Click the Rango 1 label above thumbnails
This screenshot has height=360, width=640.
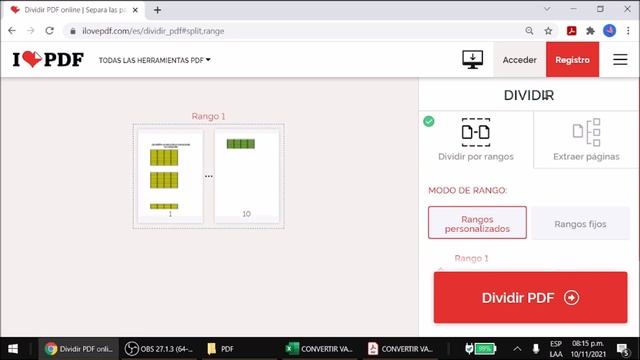(208, 116)
